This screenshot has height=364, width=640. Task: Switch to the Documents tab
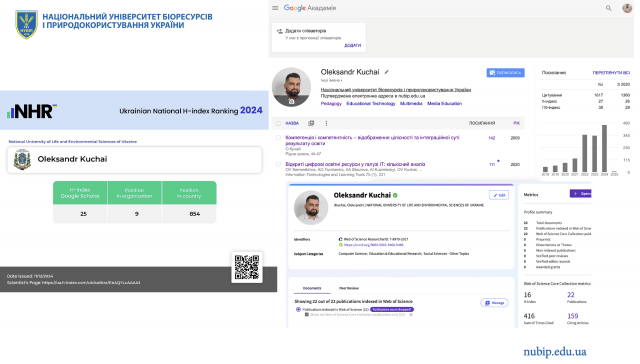coord(312,288)
